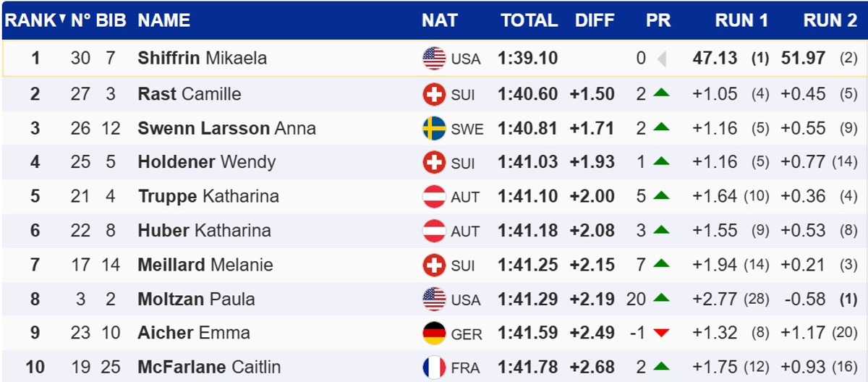This screenshot has width=868, height=382.
Task: Click Moltzan Paula's name in rank 8
Action: click(x=196, y=299)
